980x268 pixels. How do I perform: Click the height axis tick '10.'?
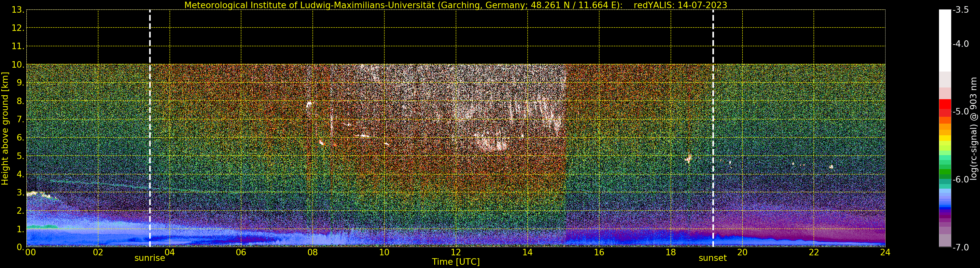click(x=18, y=65)
